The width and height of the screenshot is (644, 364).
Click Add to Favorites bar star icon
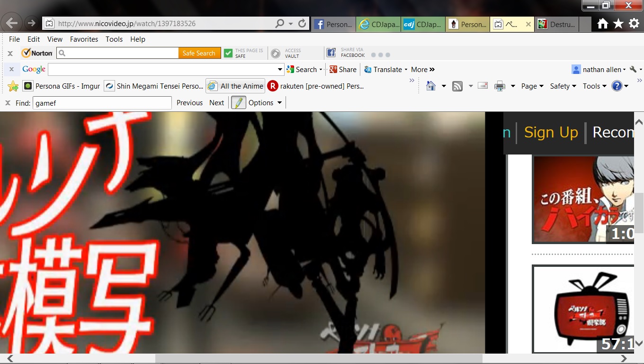(x=13, y=86)
